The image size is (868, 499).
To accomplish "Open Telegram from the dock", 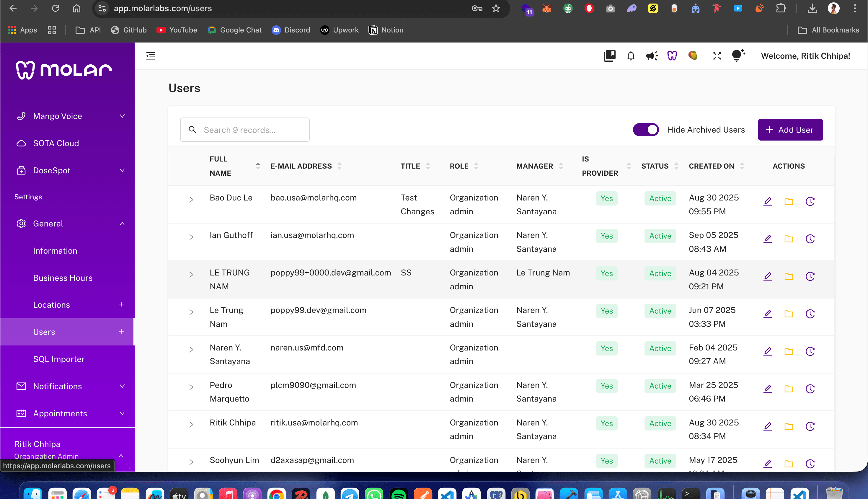I will 350,493.
